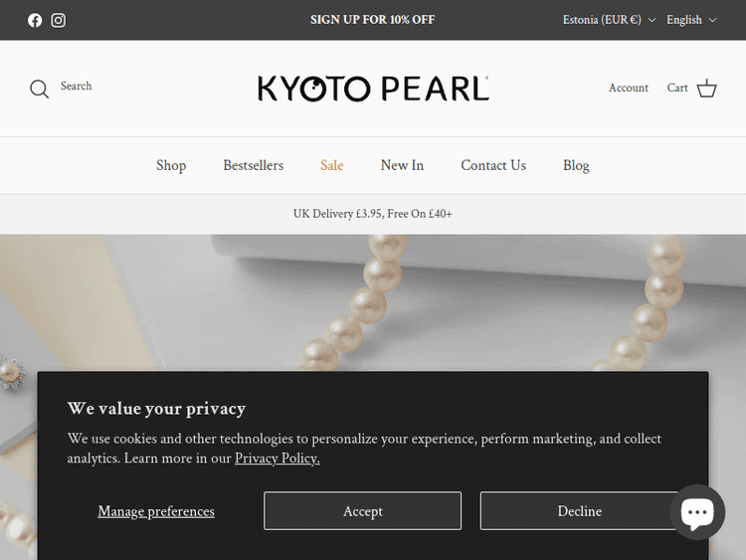
Task: Click Manage preferences in cookie banner
Action: pos(156,511)
